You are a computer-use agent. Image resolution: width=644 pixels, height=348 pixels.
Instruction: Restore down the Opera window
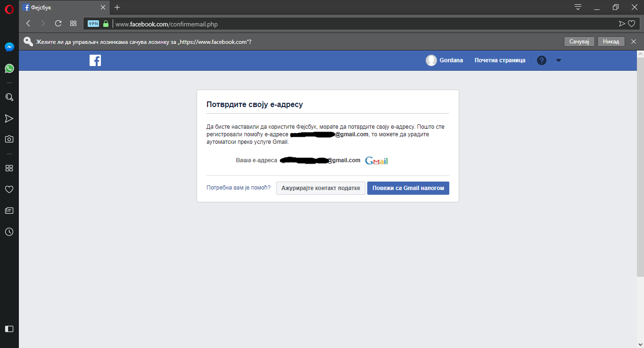click(x=616, y=8)
